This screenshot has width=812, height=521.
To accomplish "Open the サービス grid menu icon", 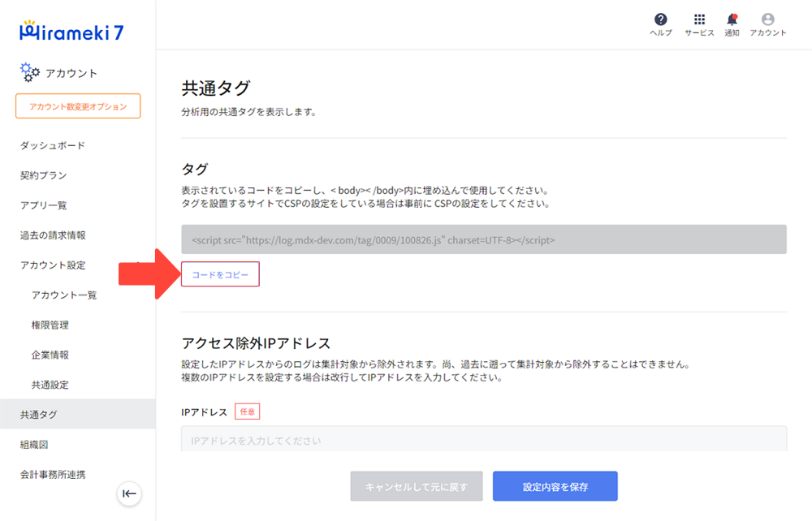I will (x=699, y=19).
